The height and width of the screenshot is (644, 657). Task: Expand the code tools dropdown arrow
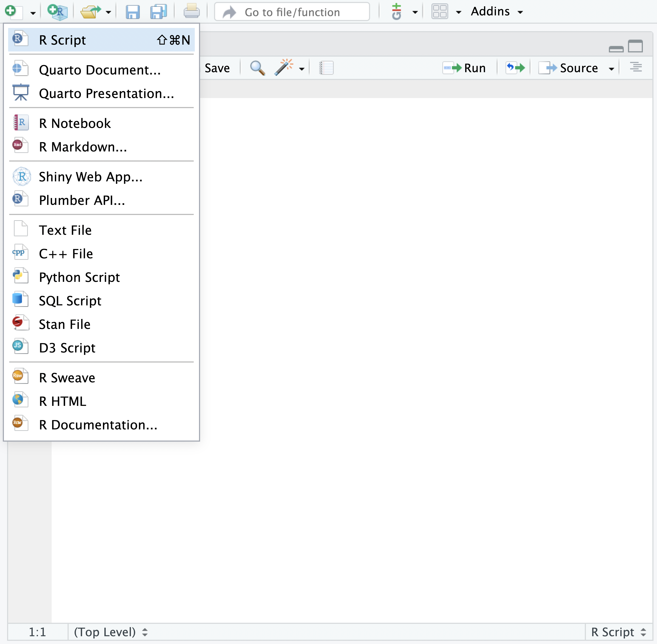click(x=302, y=69)
